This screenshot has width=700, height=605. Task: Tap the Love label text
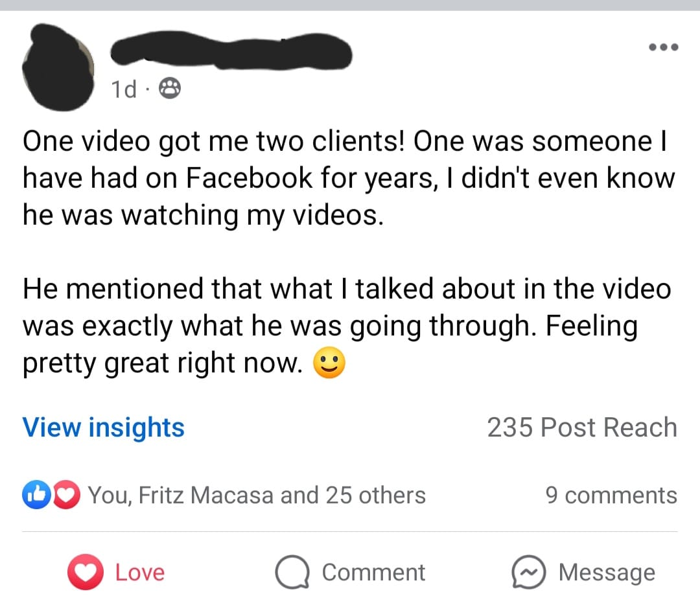(140, 573)
